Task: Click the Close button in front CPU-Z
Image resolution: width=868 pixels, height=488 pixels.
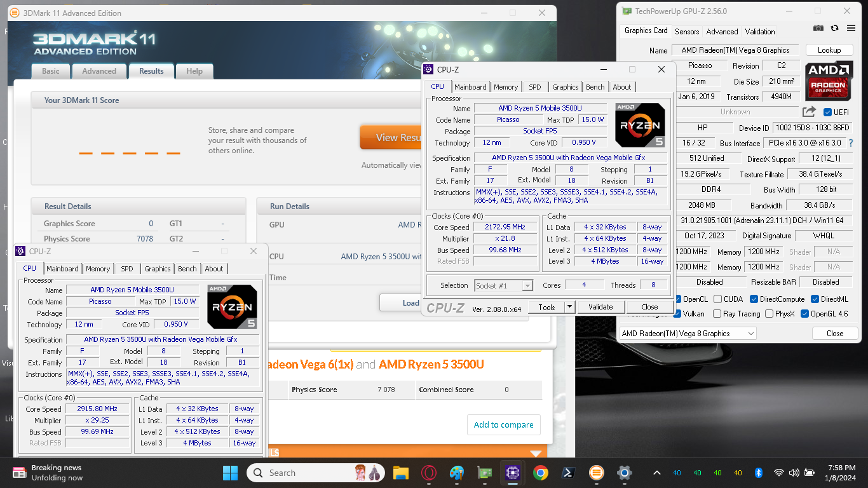Action: pyautogui.click(x=649, y=307)
